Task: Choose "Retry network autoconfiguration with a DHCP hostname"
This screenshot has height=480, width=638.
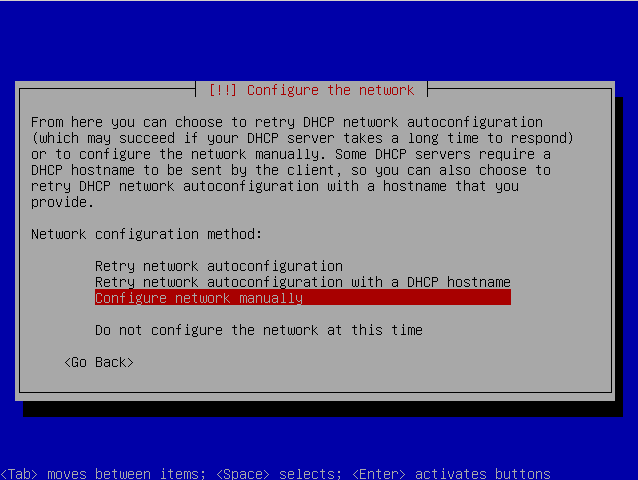Action: tap(303, 282)
